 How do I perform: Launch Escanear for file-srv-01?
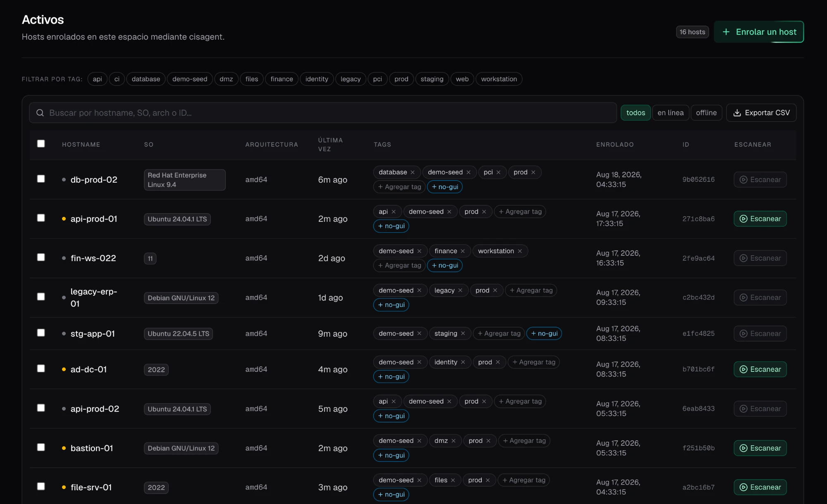(x=760, y=487)
